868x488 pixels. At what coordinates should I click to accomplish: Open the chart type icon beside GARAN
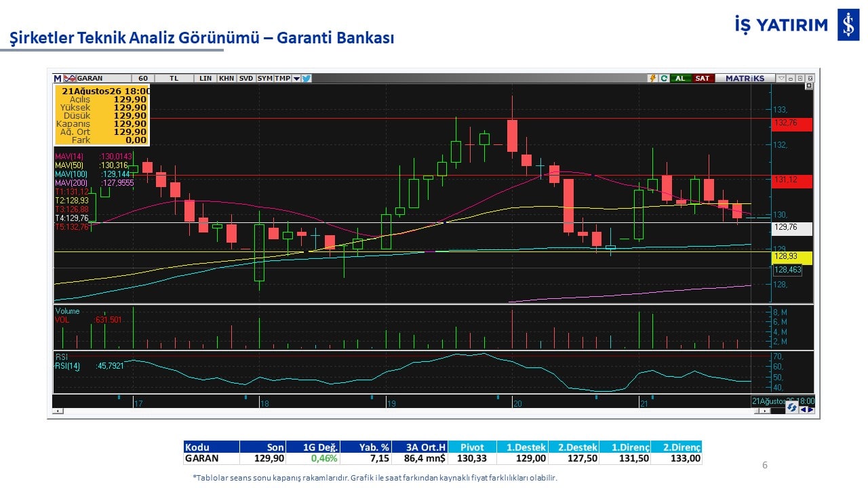point(70,78)
